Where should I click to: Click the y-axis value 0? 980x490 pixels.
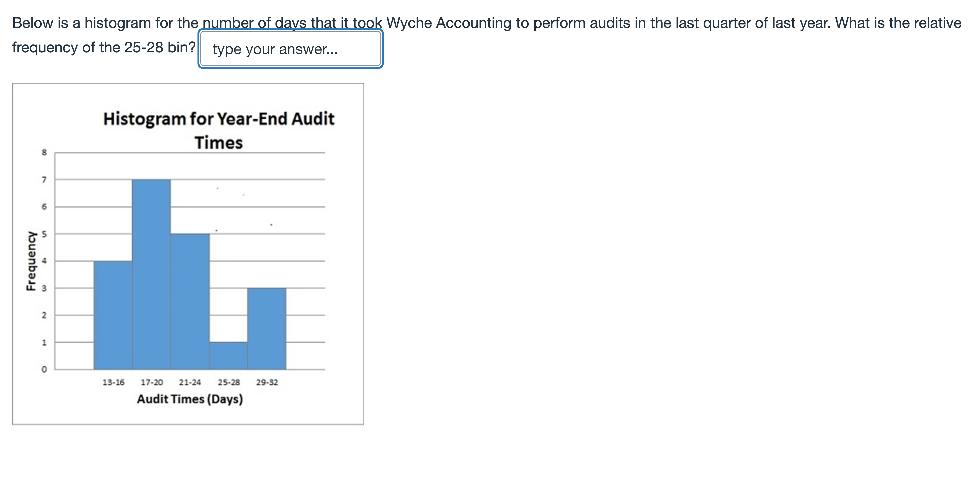coord(44,369)
